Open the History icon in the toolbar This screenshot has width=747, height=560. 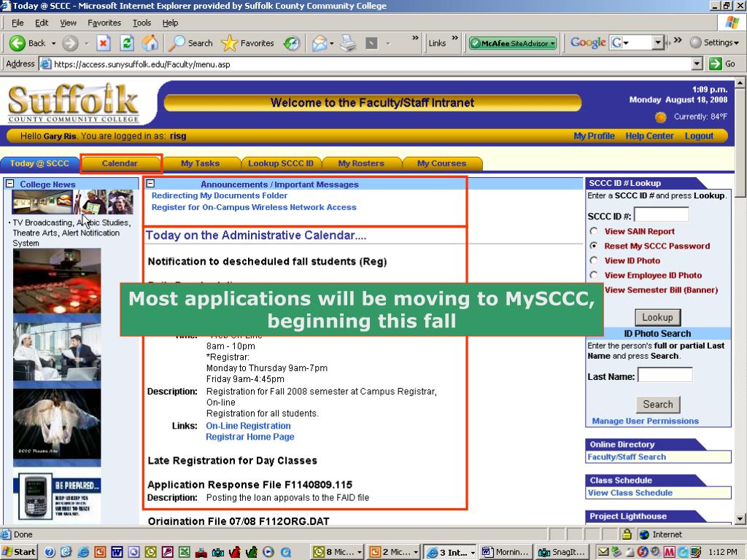292,43
